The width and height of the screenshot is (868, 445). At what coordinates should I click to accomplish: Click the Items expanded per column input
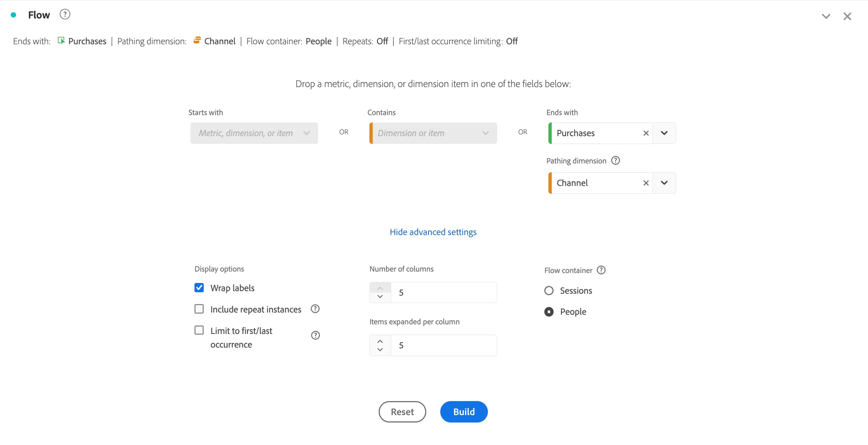coord(444,345)
